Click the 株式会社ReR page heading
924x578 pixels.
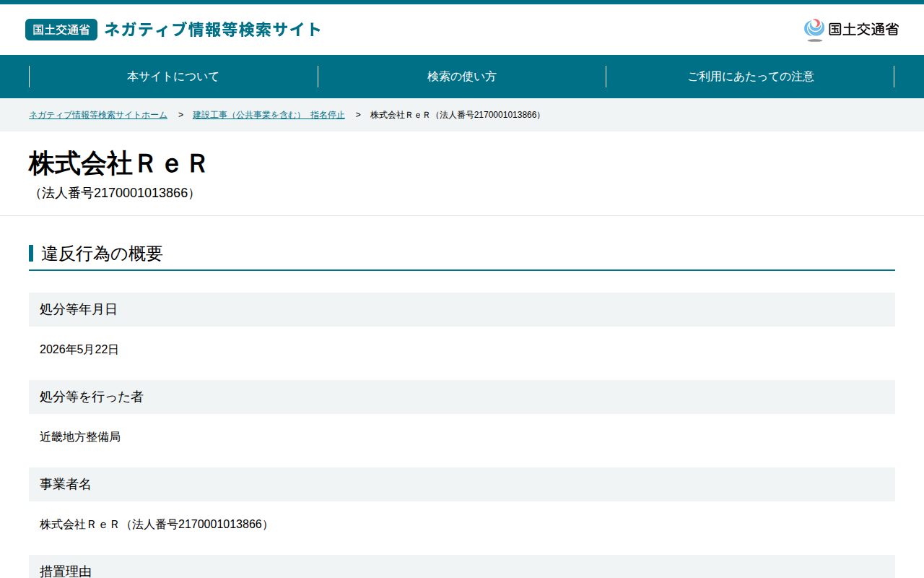[118, 164]
